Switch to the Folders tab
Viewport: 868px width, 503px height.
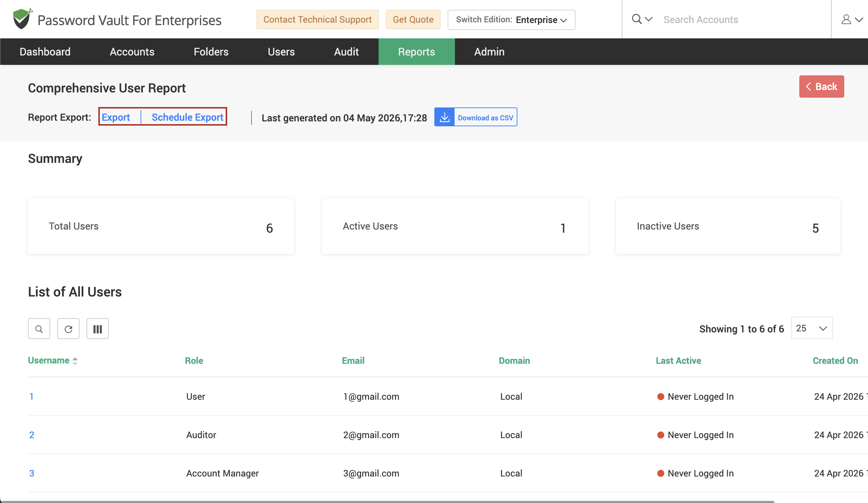(211, 52)
